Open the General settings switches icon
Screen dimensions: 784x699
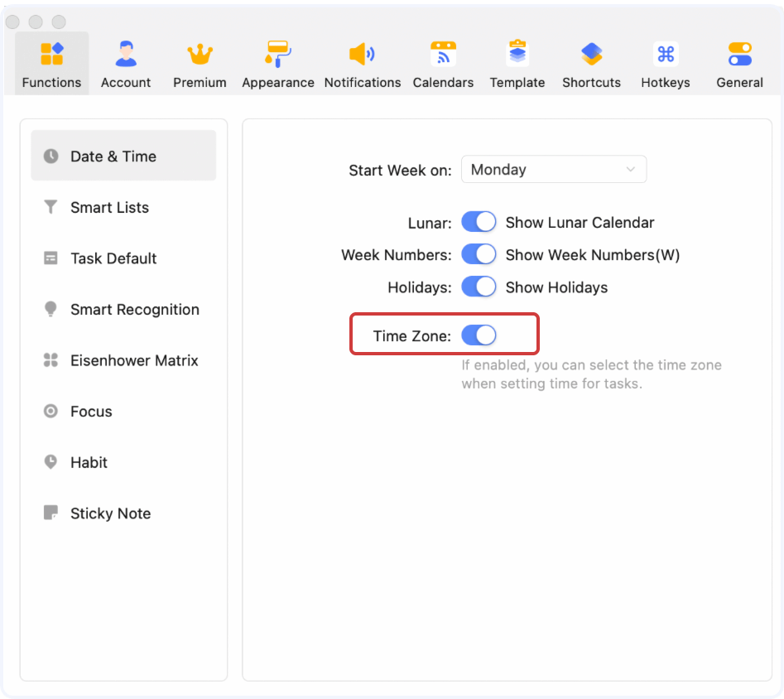point(739,55)
